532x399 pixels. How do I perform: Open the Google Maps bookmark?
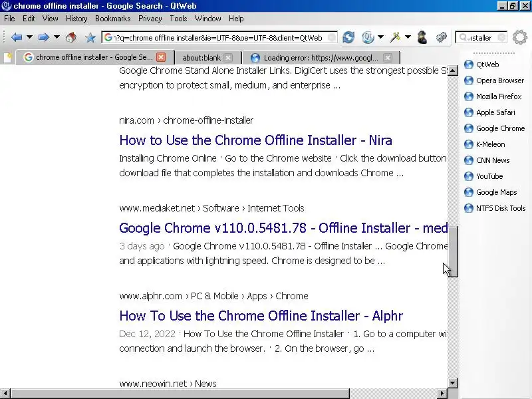coord(491,192)
